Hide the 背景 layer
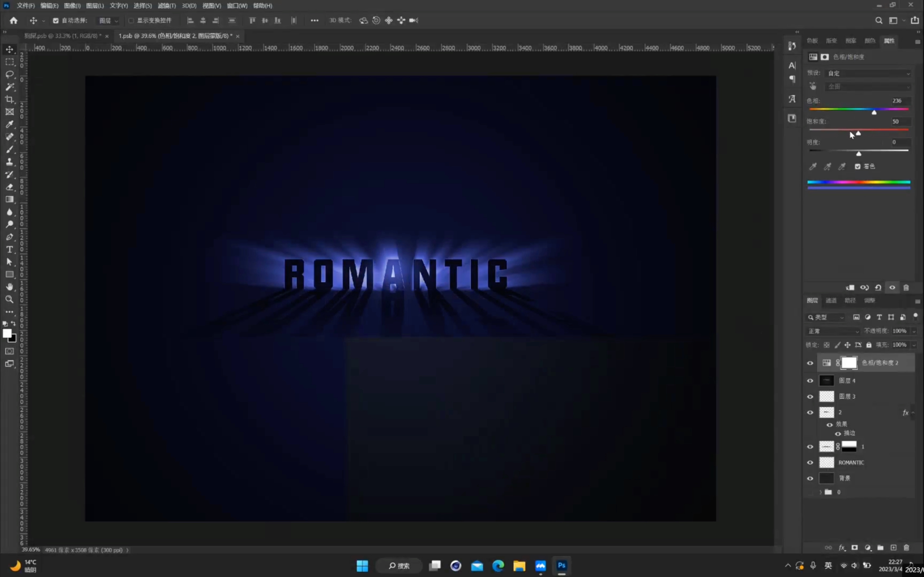The height and width of the screenshot is (577, 924). (x=810, y=478)
